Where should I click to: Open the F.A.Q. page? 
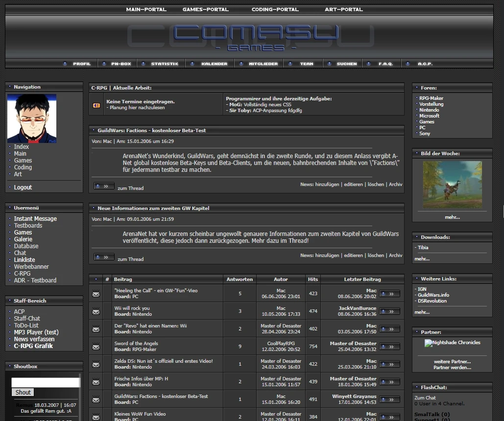coord(386,64)
